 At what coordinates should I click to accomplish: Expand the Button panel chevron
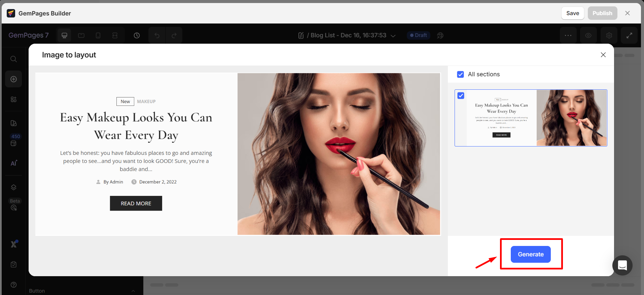tap(133, 291)
